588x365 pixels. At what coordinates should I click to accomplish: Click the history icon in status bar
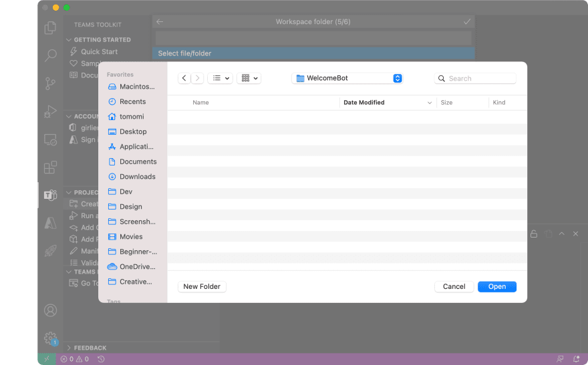tap(101, 359)
